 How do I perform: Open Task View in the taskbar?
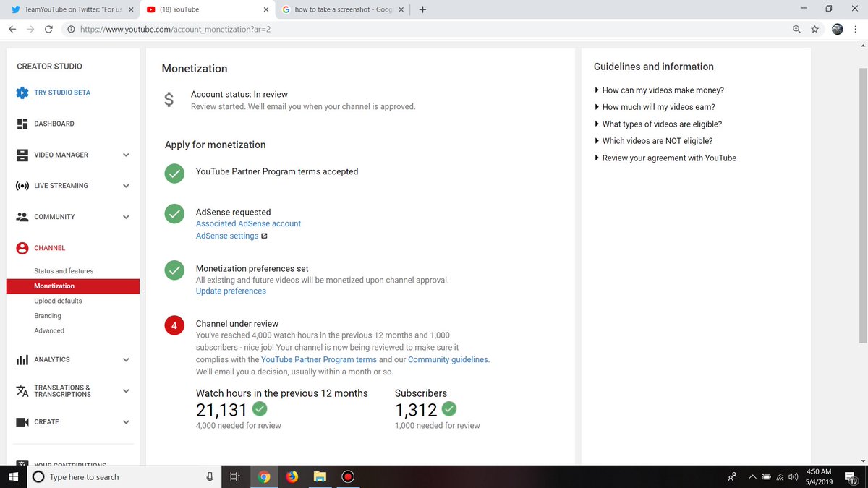click(x=234, y=476)
